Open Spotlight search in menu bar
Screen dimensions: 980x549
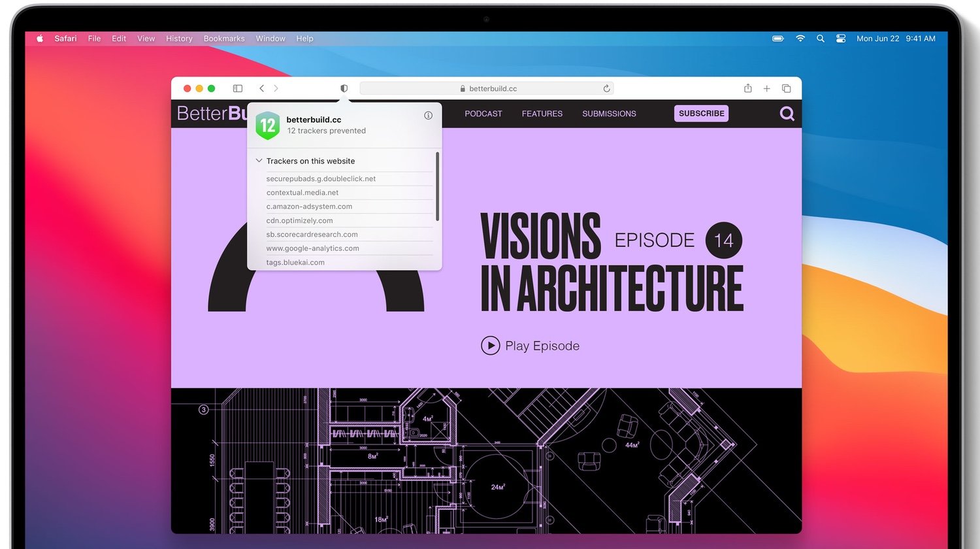(x=821, y=39)
